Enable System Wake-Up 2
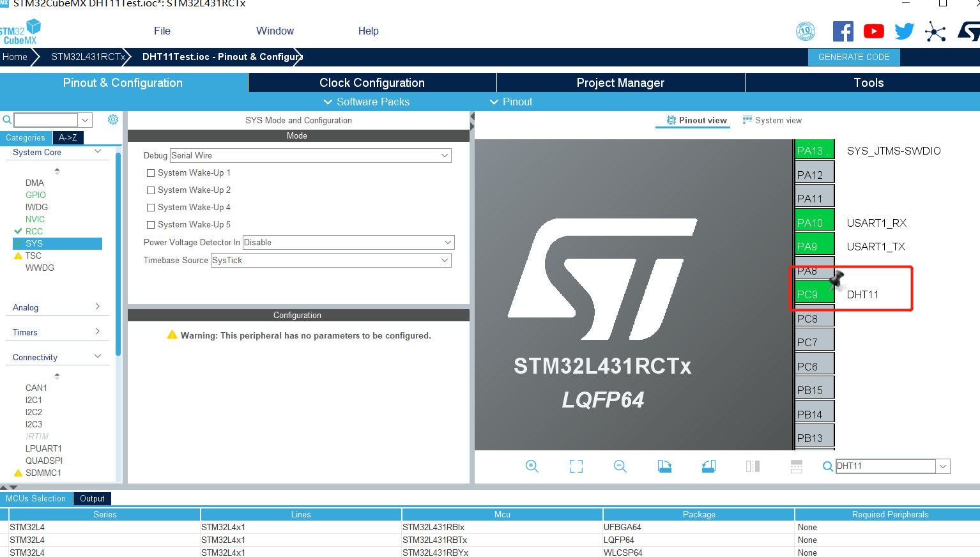Screen dimensions: 980x557 (x=151, y=190)
